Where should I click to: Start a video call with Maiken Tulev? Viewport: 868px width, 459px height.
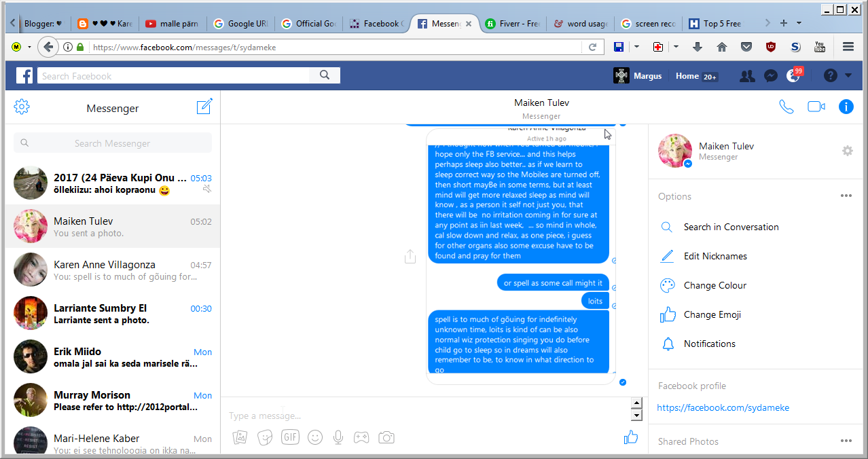pyautogui.click(x=816, y=107)
